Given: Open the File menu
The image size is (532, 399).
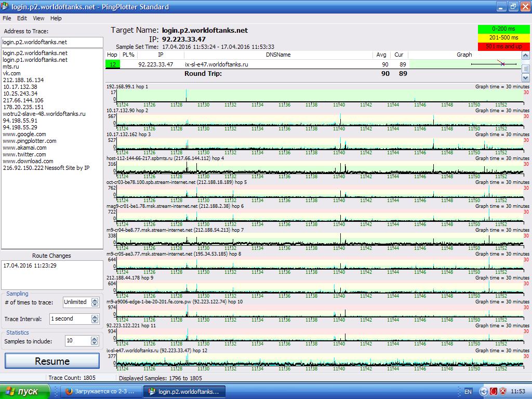Looking at the screenshot, I should point(7,18).
